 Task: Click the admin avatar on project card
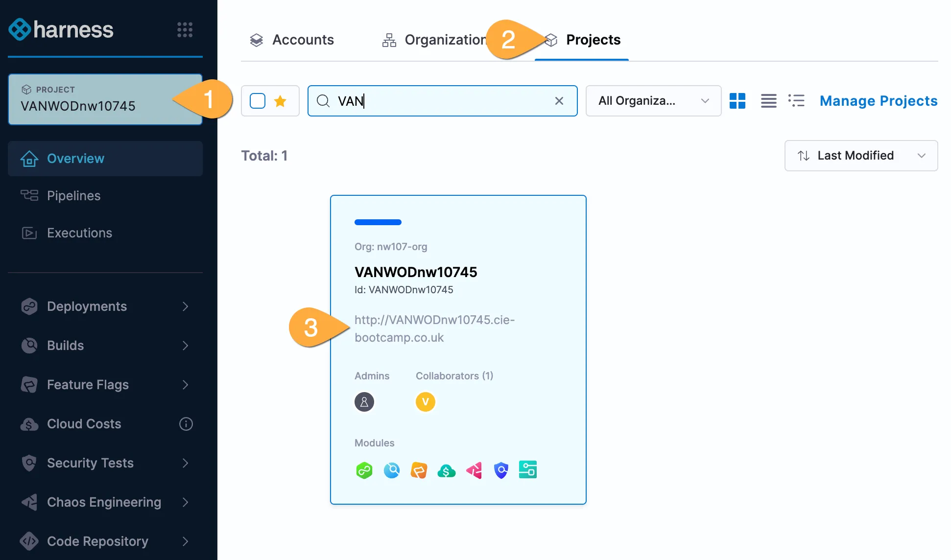364,402
